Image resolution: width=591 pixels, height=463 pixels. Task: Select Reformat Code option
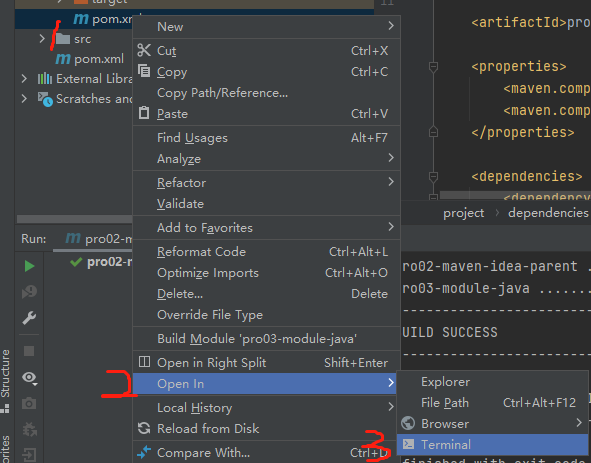tap(266, 252)
